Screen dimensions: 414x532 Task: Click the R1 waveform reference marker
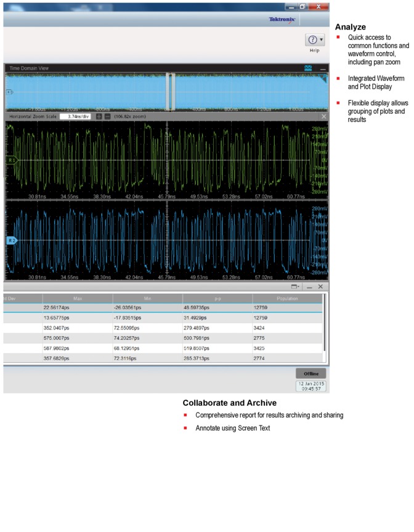pos(11,160)
